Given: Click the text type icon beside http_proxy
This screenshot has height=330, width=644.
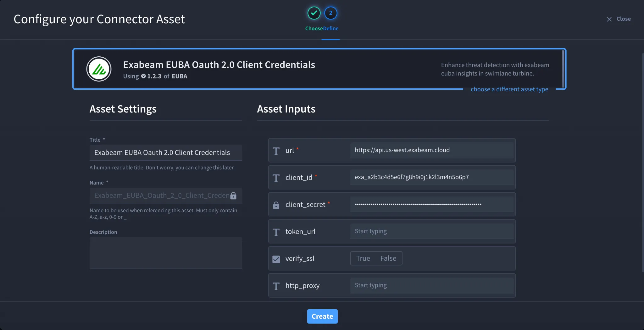Looking at the screenshot, I should click(276, 286).
